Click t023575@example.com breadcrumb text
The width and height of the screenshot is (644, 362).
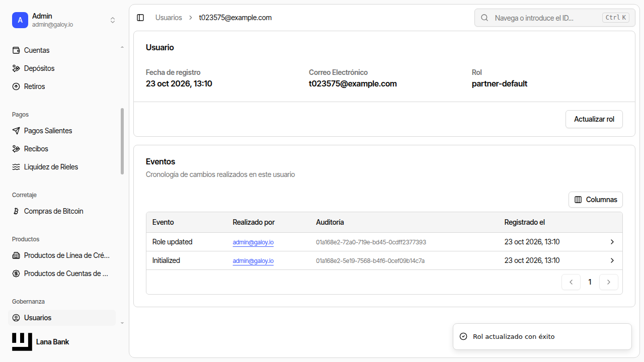point(235,18)
